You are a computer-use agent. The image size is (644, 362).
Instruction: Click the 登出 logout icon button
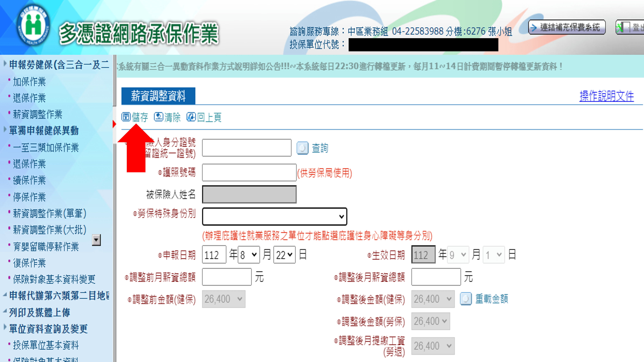[623, 27]
